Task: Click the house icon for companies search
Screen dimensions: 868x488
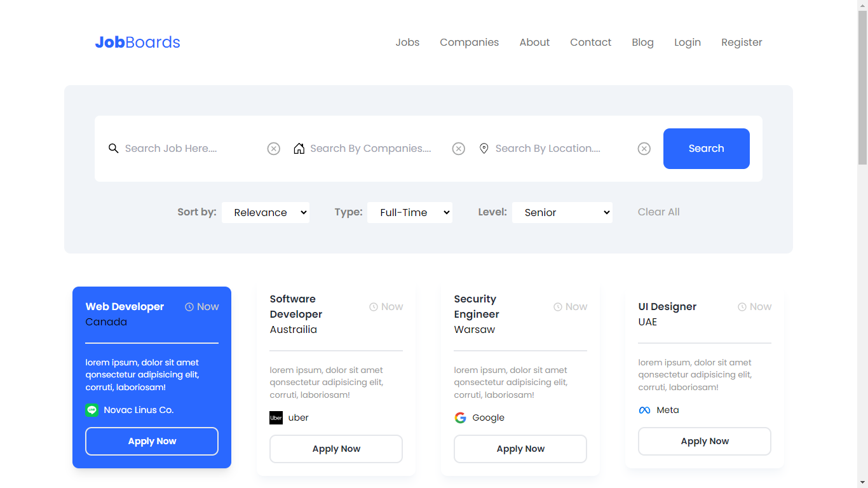Action: [299, 149]
